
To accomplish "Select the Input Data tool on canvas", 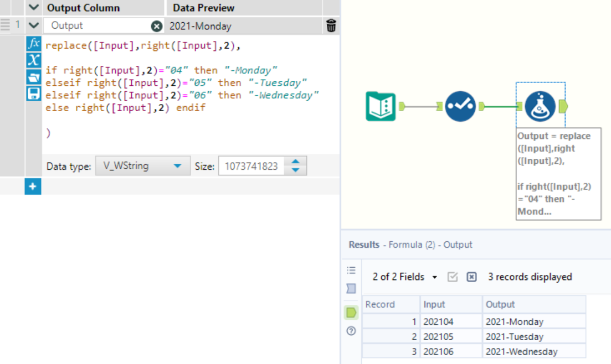I will pyautogui.click(x=381, y=106).
